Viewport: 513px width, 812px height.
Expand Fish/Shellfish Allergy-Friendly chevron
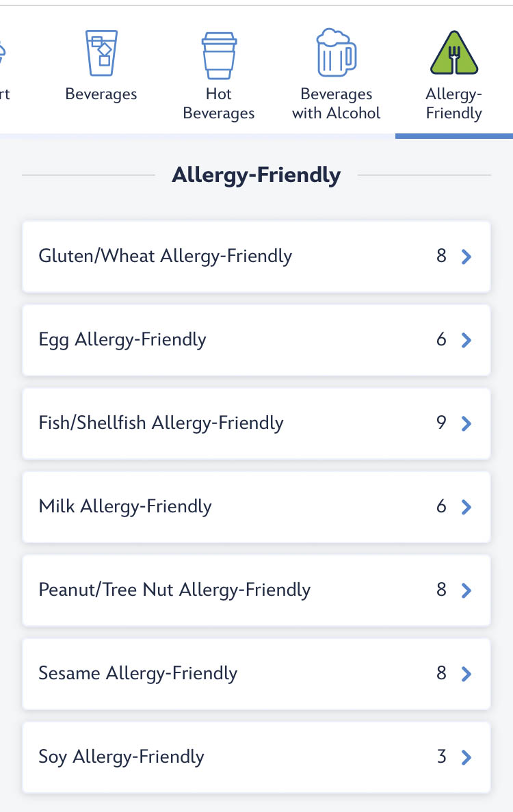click(466, 423)
